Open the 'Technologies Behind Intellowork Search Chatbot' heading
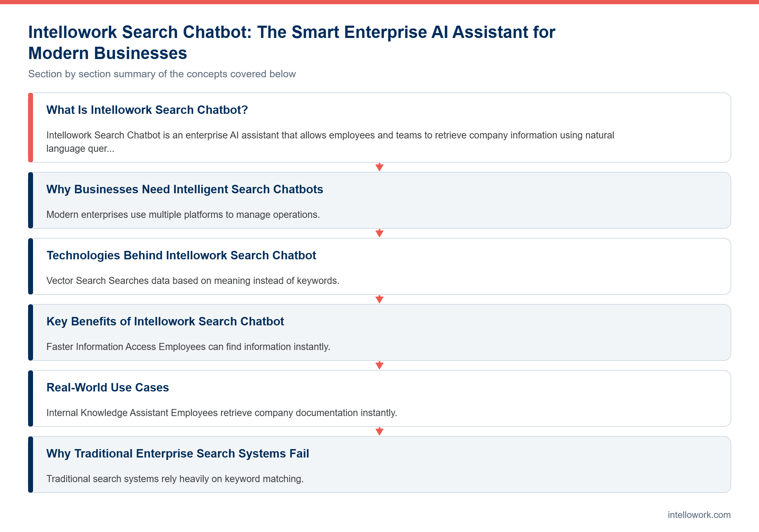This screenshot has height=532, width=759. tap(181, 255)
